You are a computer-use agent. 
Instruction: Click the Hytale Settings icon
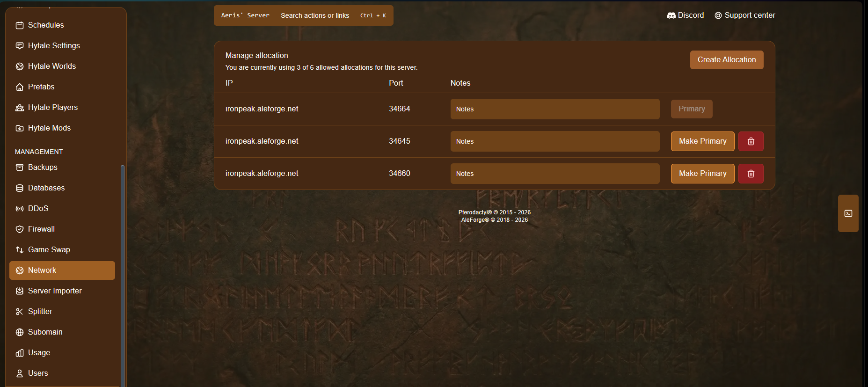pos(20,46)
